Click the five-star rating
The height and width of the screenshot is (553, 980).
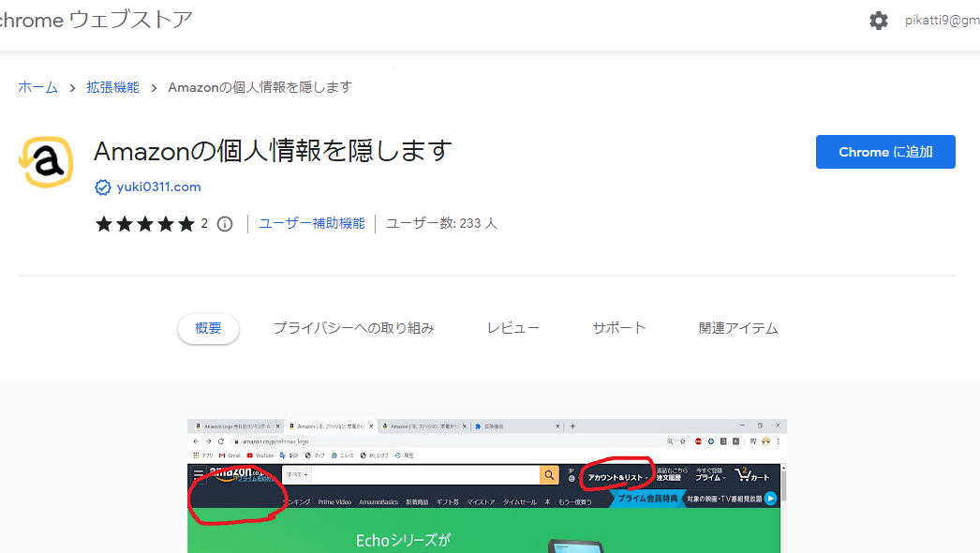pos(145,224)
